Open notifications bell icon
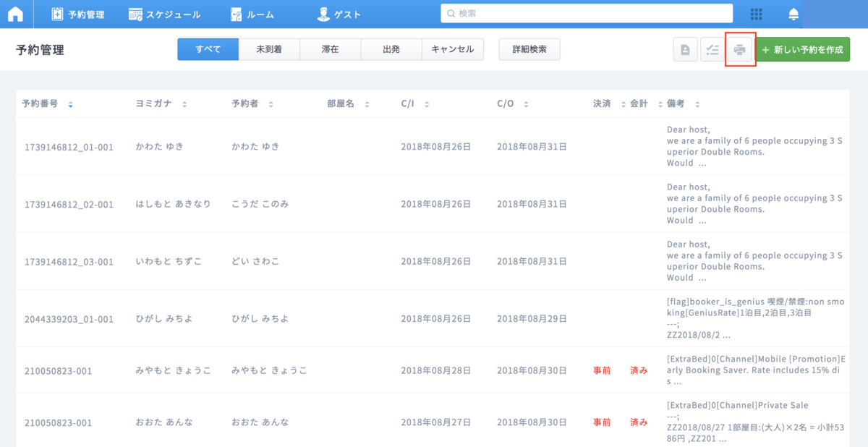The height and width of the screenshot is (447, 868). coord(794,14)
